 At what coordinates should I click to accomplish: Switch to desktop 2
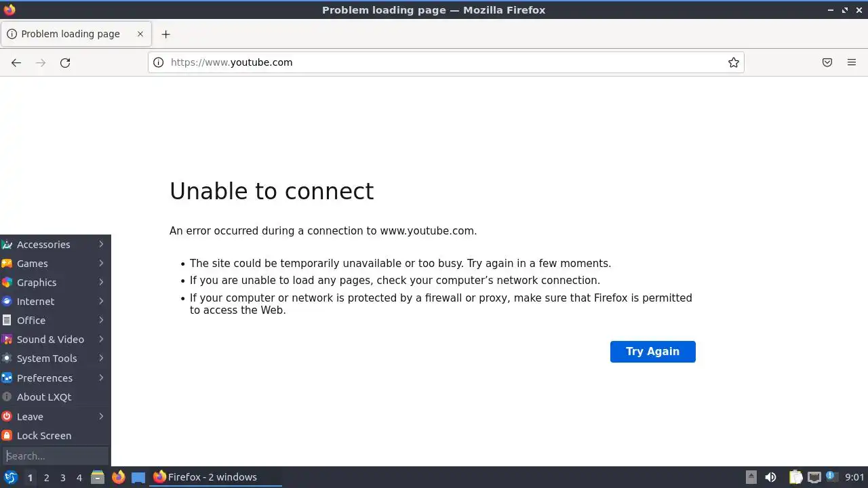[x=46, y=477]
